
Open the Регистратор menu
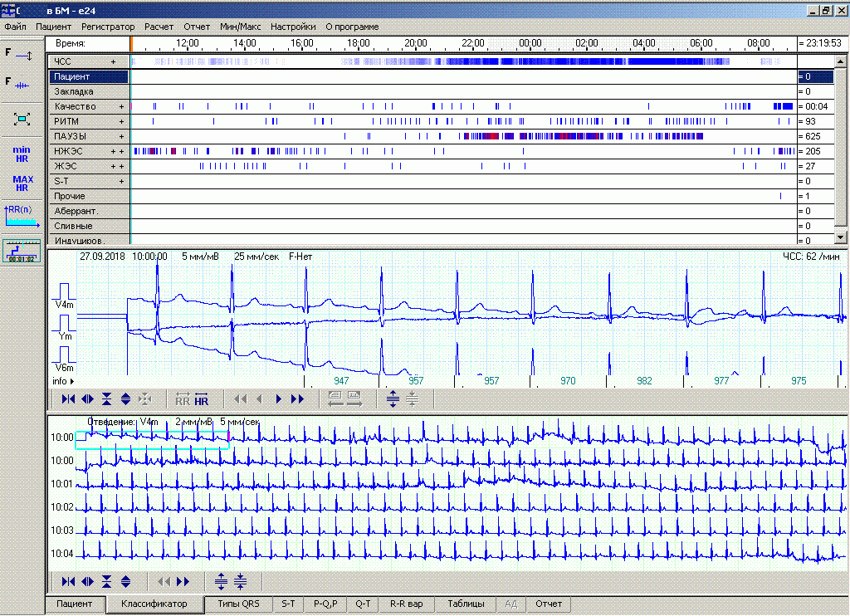(x=108, y=27)
